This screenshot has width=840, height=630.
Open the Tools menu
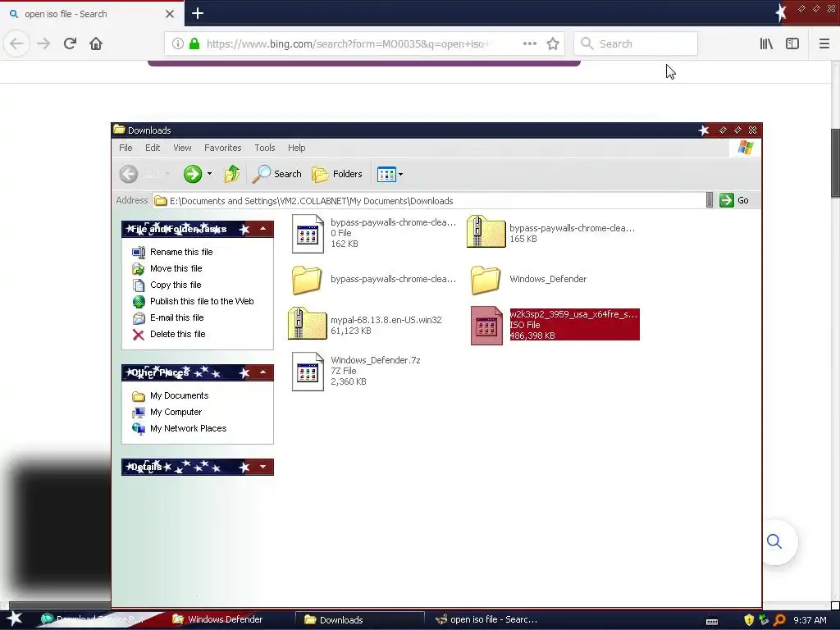coord(265,148)
